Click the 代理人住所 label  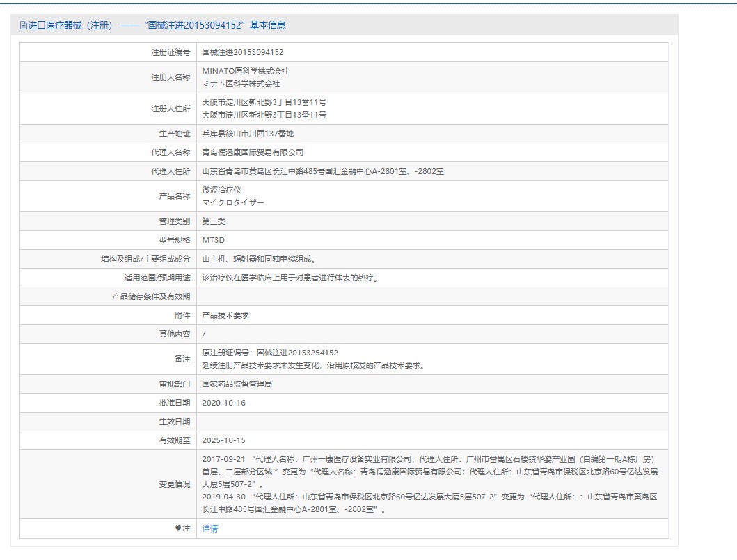click(x=171, y=171)
